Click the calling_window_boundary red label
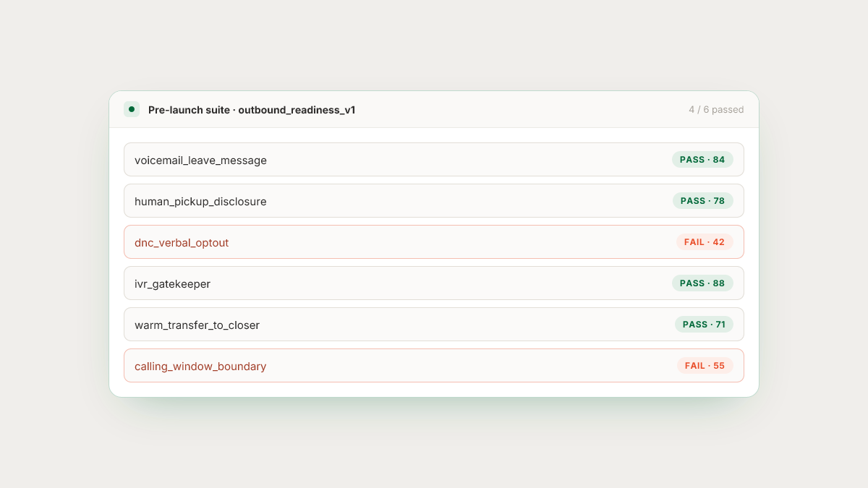 coord(200,367)
